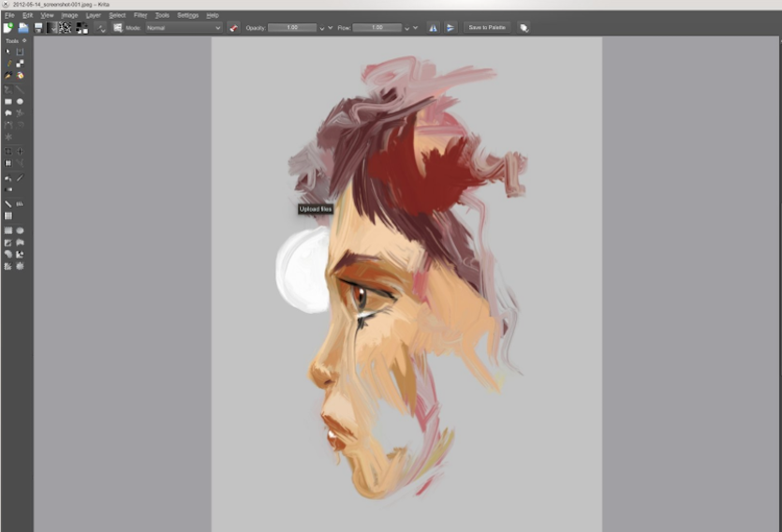This screenshot has height=532, width=782.
Task: Toggle horizontal mirror painting
Action: click(x=433, y=28)
